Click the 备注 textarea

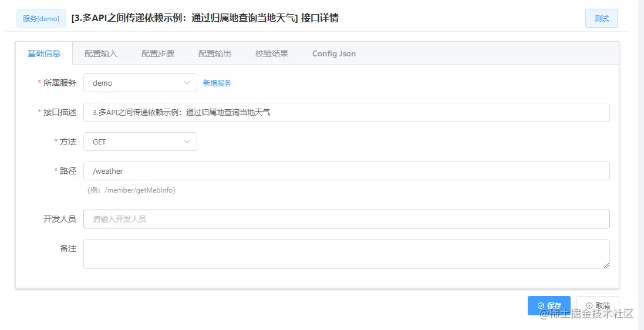(346, 254)
